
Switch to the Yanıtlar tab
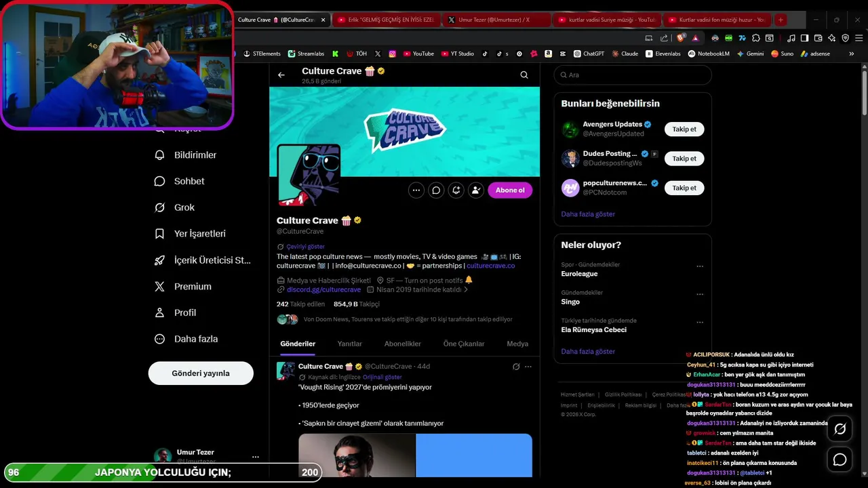click(x=350, y=344)
